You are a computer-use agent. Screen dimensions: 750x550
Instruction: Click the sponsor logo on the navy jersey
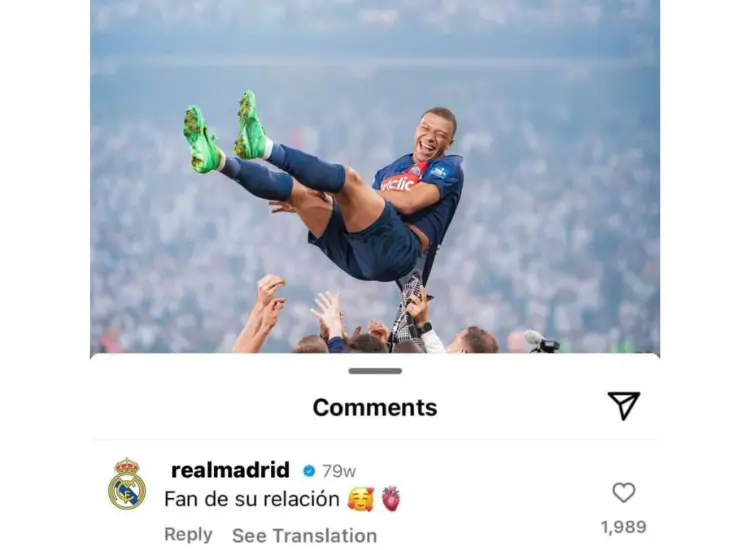[398, 184]
